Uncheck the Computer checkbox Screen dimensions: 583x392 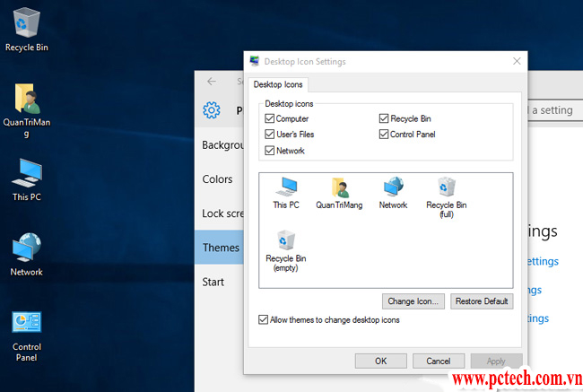coord(270,118)
